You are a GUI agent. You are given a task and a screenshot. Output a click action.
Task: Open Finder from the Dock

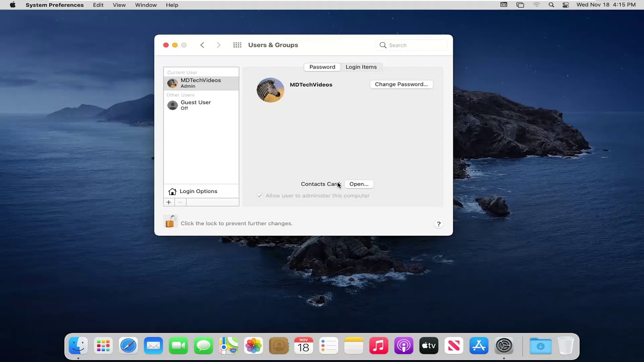click(78, 346)
